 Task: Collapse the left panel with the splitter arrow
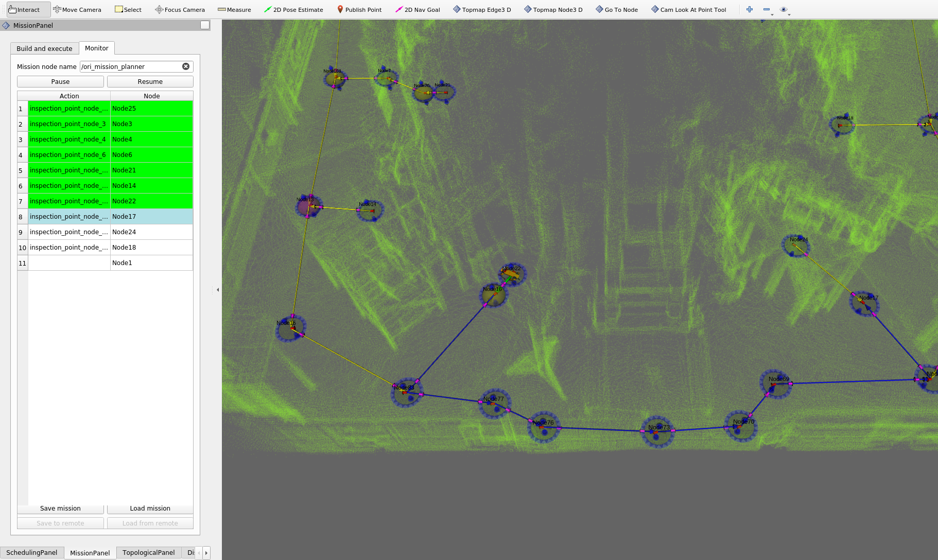[218, 290]
